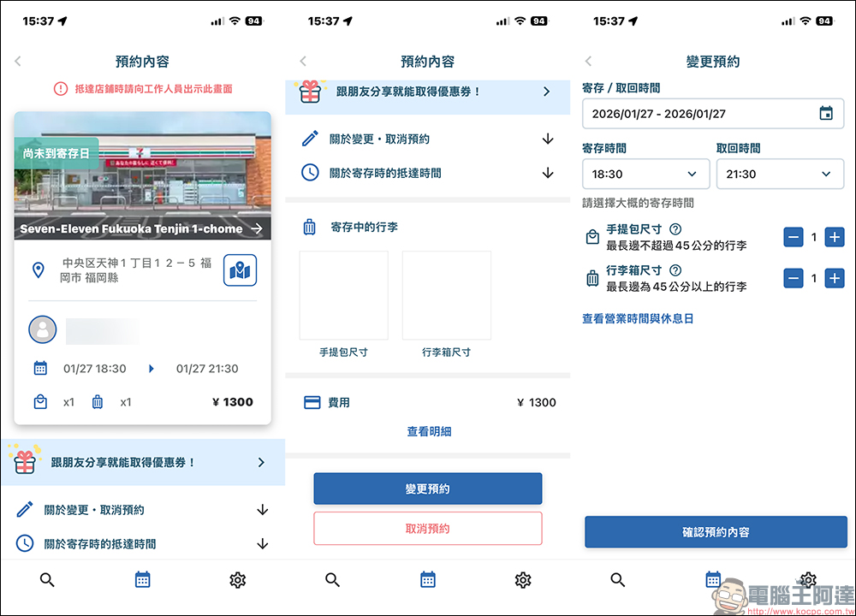856x616 pixels.
Task: Open the settings tab in bottom navigation
Action: [x=237, y=580]
